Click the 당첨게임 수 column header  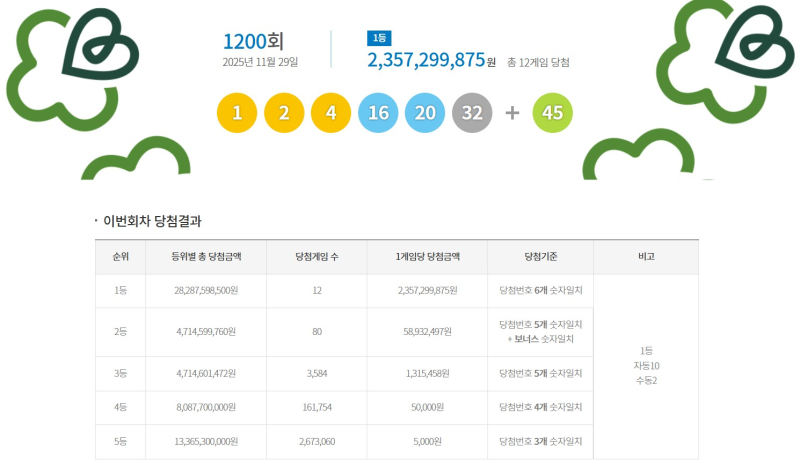(x=316, y=257)
